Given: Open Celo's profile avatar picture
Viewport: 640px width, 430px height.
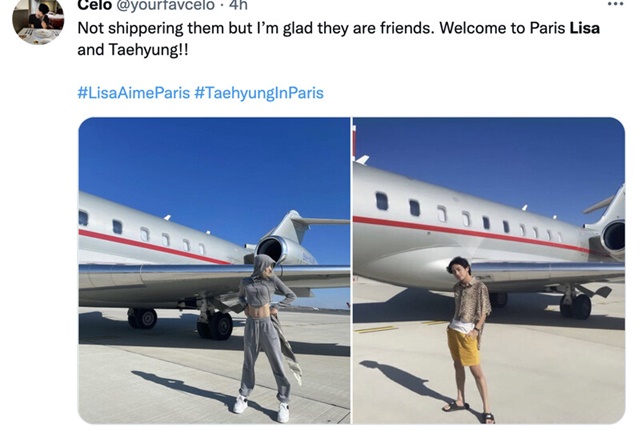Looking at the screenshot, I should click(38, 20).
